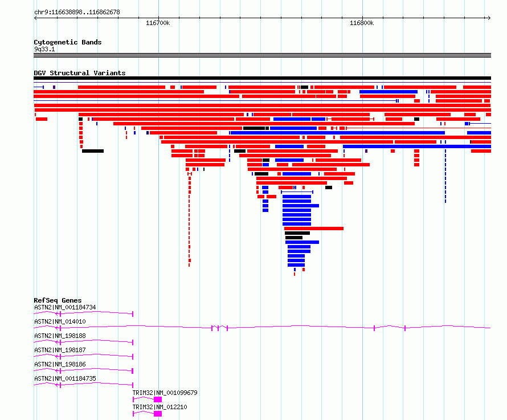Open the ASTN2|NM_001184734 transcript label
Viewport: 507px width, 420px height.
pos(65,307)
